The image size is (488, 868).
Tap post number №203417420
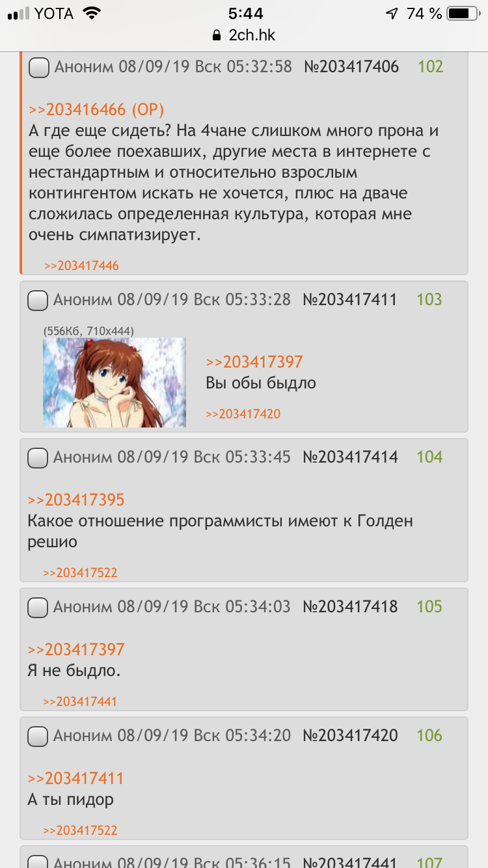pyautogui.click(x=351, y=736)
